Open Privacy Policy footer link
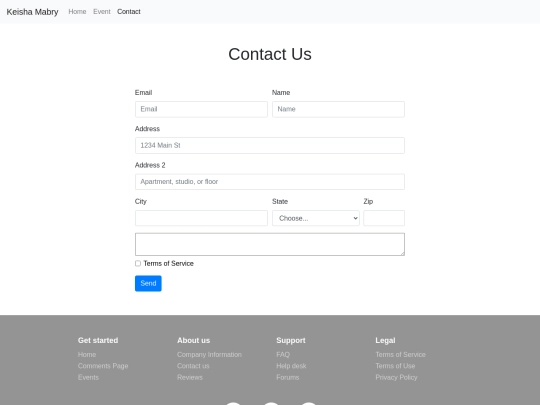 (396, 377)
